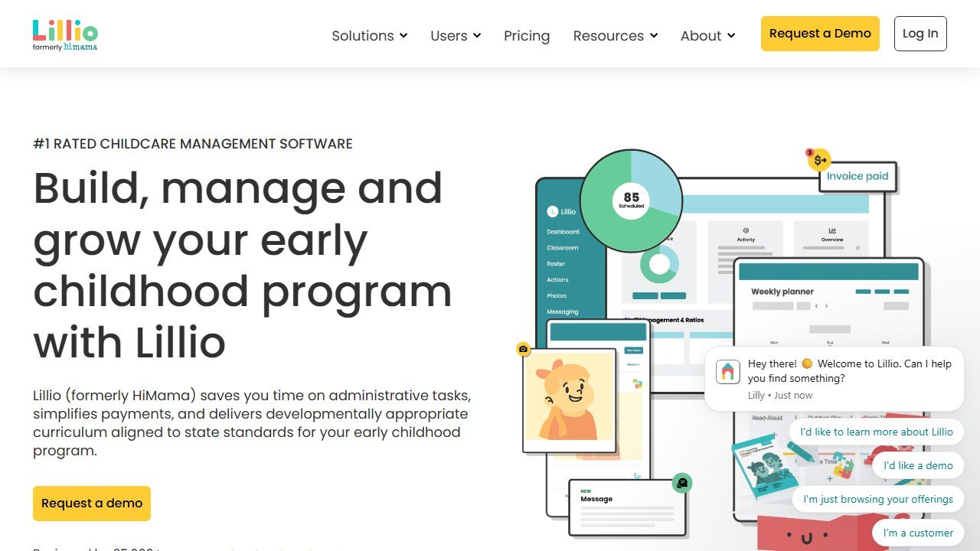980x551 pixels.
Task: Choose the "I'd like a demo" chat reply
Action: tap(918, 465)
